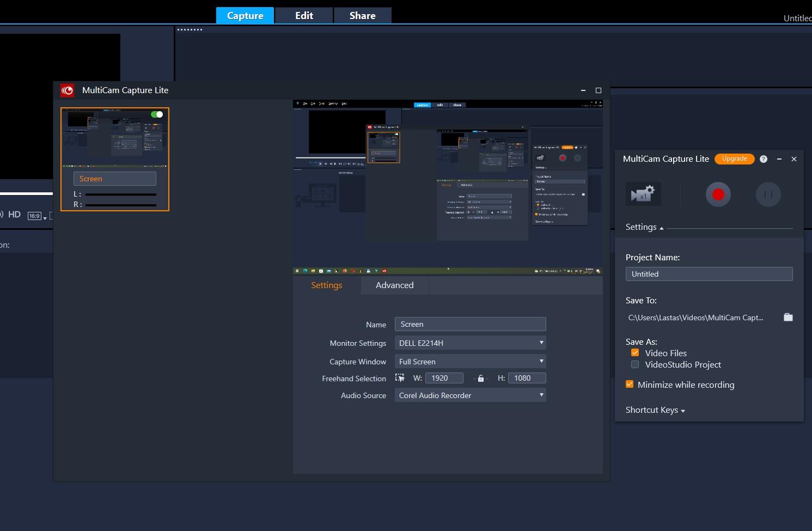This screenshot has width=812, height=531.
Task: Open the Capture Window dropdown
Action: point(470,362)
